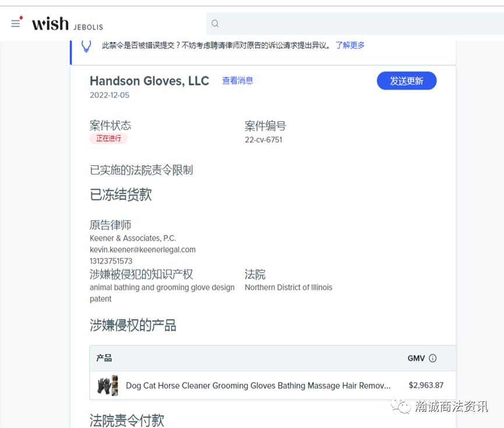504x428 pixels.
Task: Click the 已冻结货款 restriction text
Action: pyautogui.click(x=121, y=194)
